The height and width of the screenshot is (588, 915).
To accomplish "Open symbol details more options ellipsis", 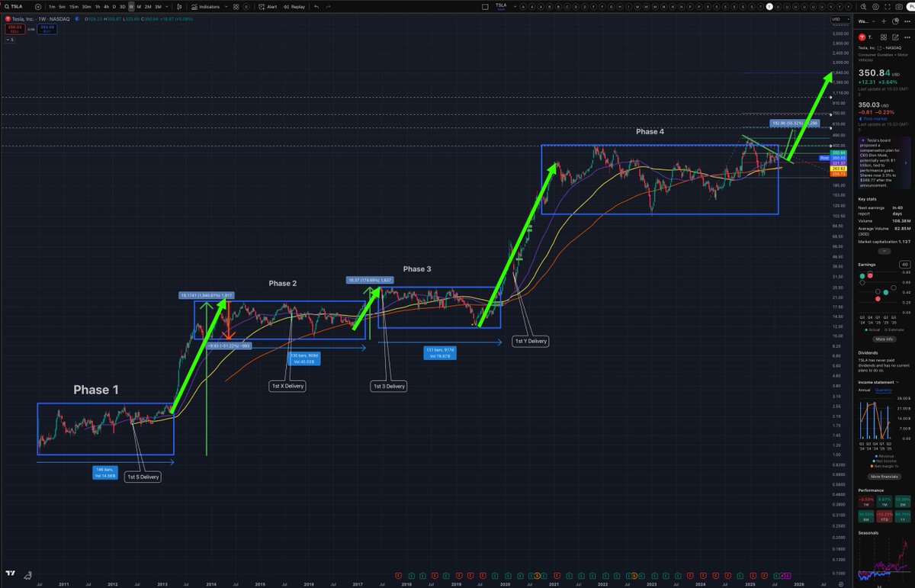I will tap(907, 37).
